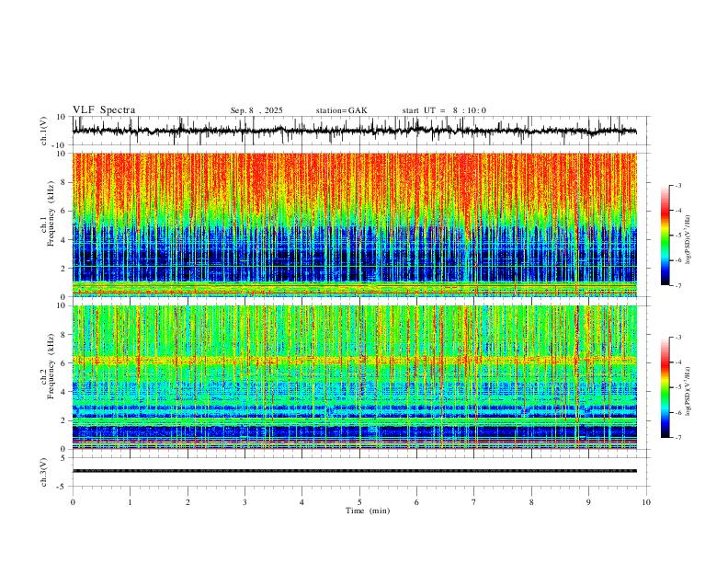Click the "9" tick on the time axis
The width and height of the screenshot is (728, 563).
(588, 502)
